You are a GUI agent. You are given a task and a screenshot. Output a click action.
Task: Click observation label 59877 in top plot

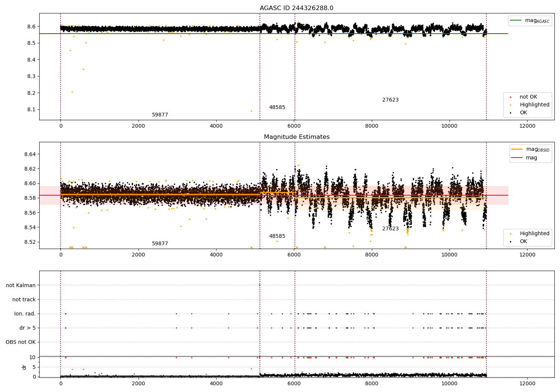(160, 115)
